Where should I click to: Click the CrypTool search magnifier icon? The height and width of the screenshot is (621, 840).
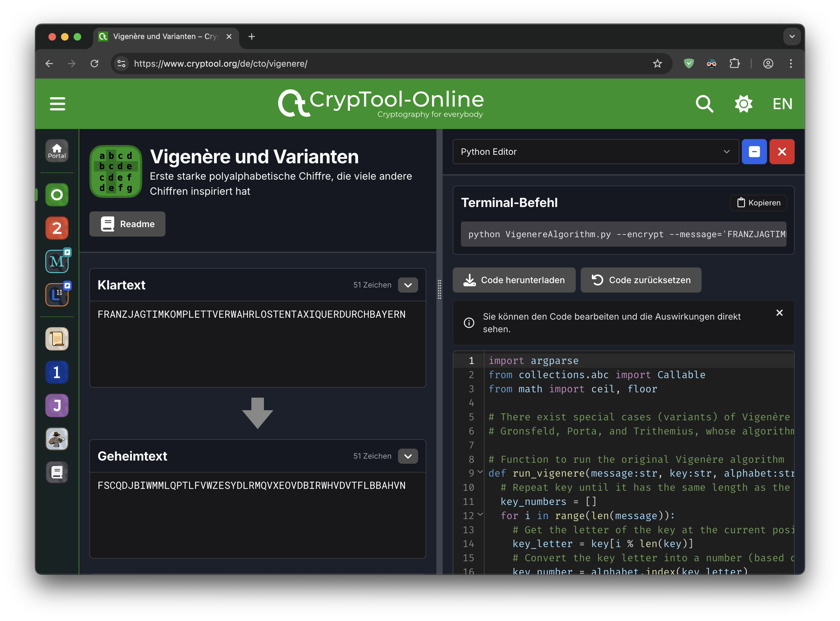704,104
